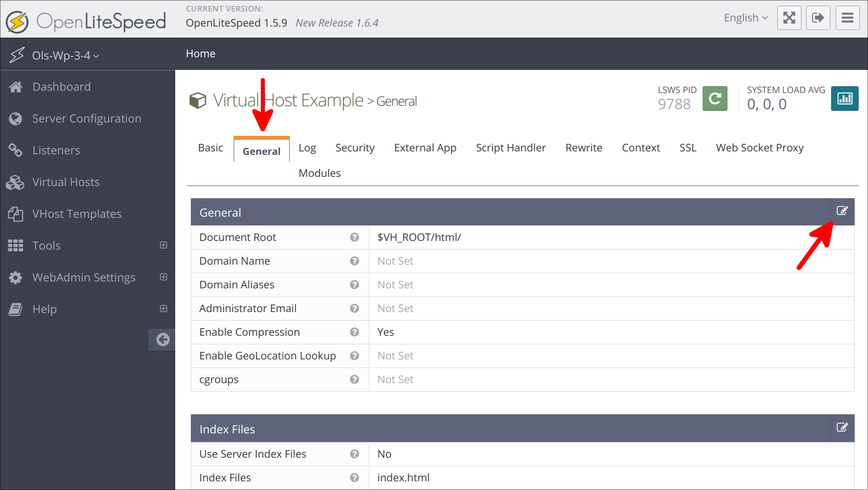Show help for Use Server Index Files
The image size is (868, 490).
coord(354,454)
